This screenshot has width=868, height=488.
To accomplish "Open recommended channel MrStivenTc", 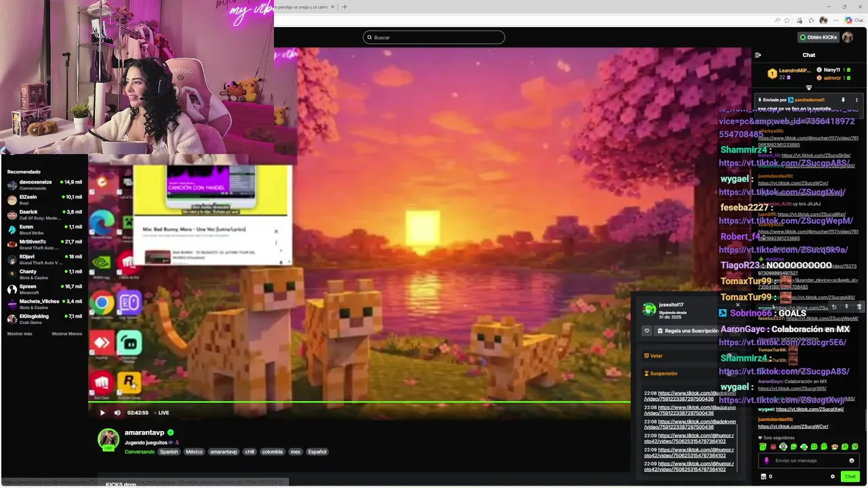I will click(x=44, y=244).
